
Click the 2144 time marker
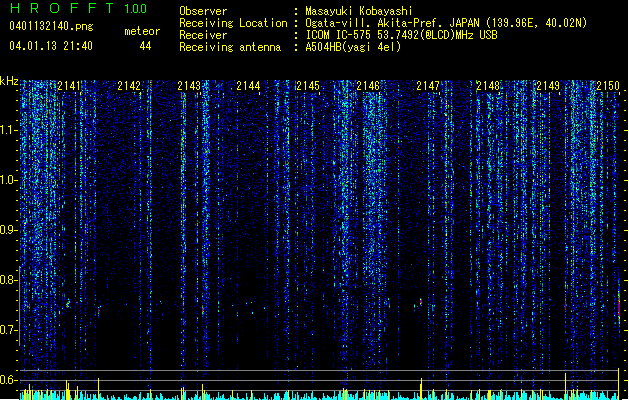tap(248, 86)
